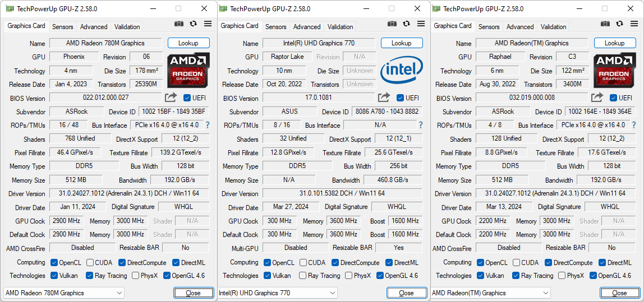The height and width of the screenshot is (302, 644).
Task: Click BIOS export icon next to 17.0.1081
Action: click(x=384, y=97)
